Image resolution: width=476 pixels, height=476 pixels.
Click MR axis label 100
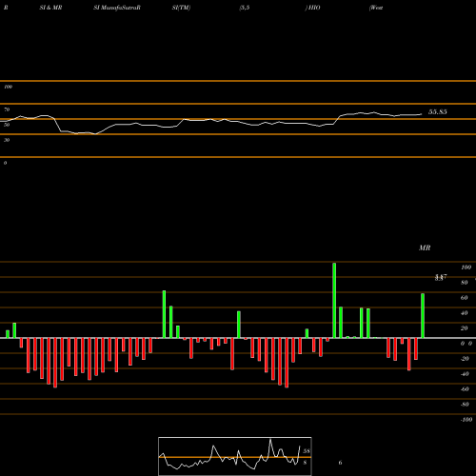[466, 268]
